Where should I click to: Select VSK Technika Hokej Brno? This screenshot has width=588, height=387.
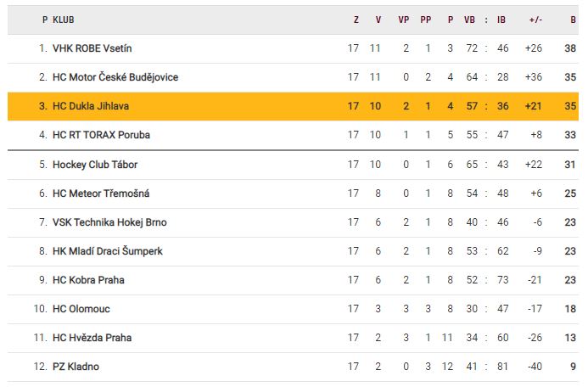[x=109, y=222]
